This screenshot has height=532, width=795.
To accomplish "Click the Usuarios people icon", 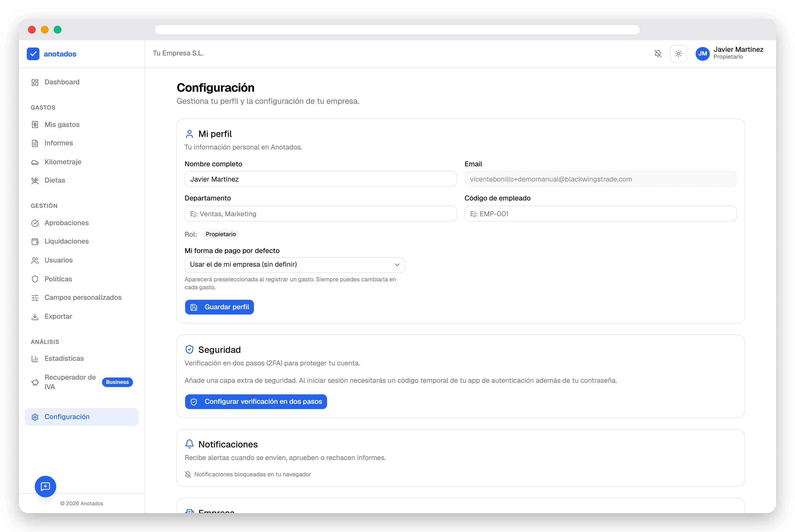I will pyautogui.click(x=35, y=261).
